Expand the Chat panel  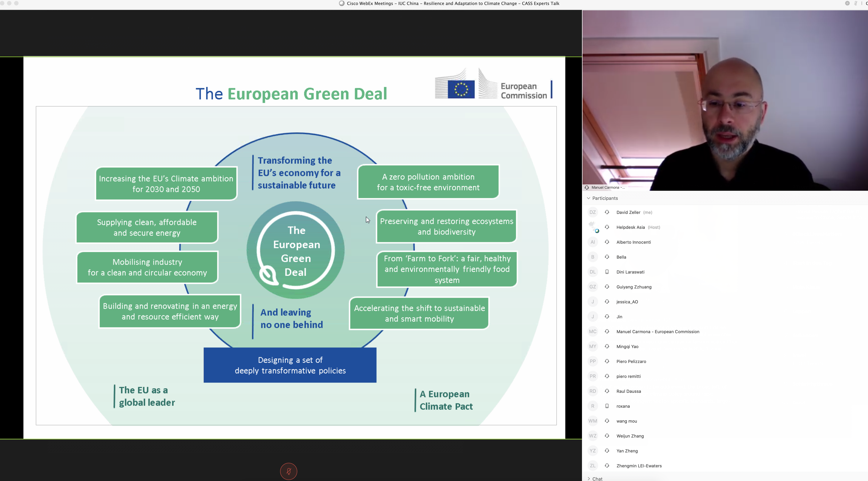pos(589,478)
